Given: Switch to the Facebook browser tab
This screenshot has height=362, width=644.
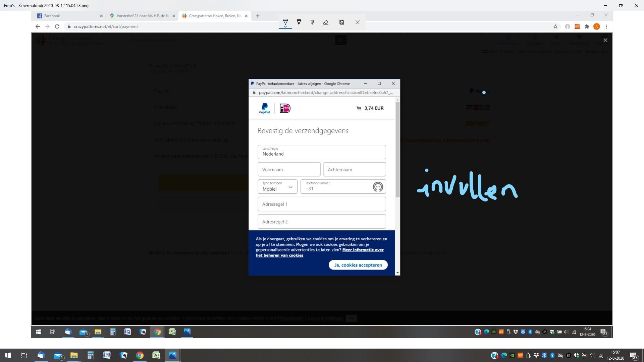Looking at the screenshot, I should point(52,16).
